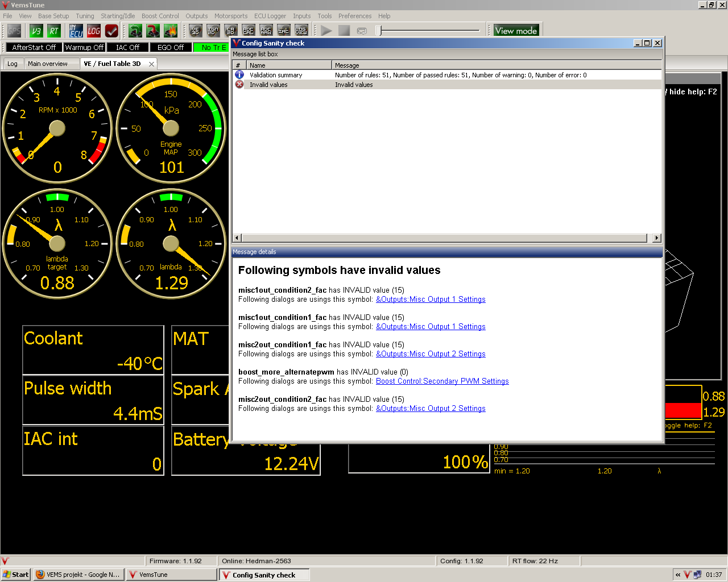Open Misc Output 1 Settings link for misc1out_condition1_fac
The image size is (728, 582).
point(431,327)
